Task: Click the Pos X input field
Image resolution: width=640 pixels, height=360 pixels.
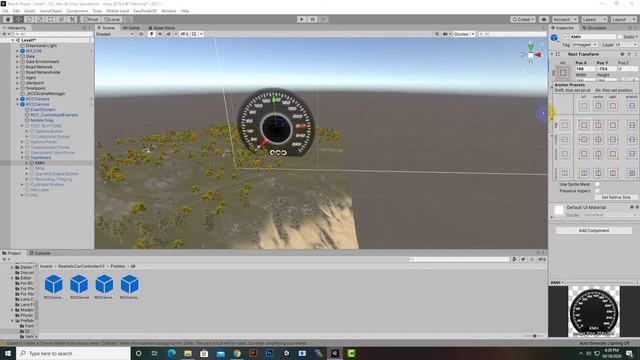Action: click(x=585, y=69)
